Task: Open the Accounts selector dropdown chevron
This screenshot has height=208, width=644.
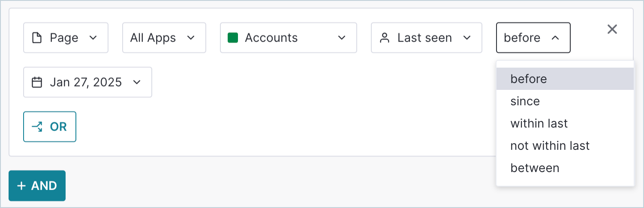Action: 342,38
